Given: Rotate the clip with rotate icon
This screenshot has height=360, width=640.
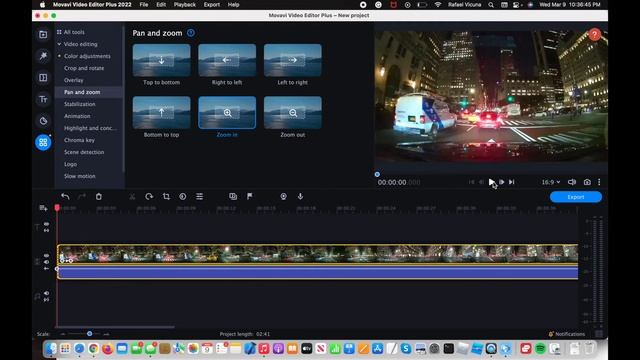Looking at the screenshot, I should tap(149, 196).
